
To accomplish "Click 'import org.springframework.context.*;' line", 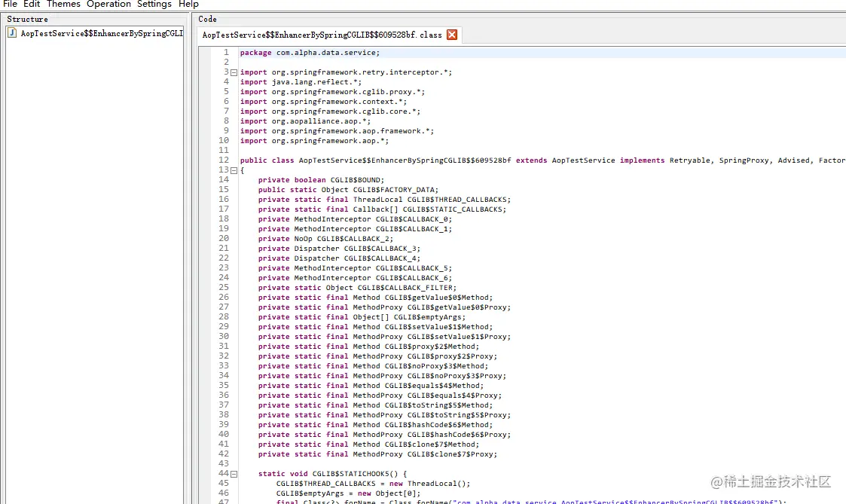I will [323, 102].
